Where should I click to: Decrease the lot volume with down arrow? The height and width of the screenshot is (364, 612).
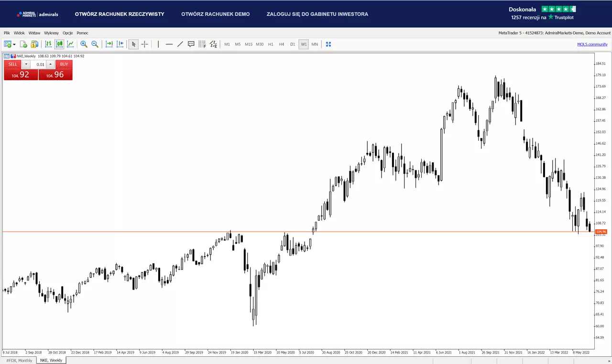(26, 64)
